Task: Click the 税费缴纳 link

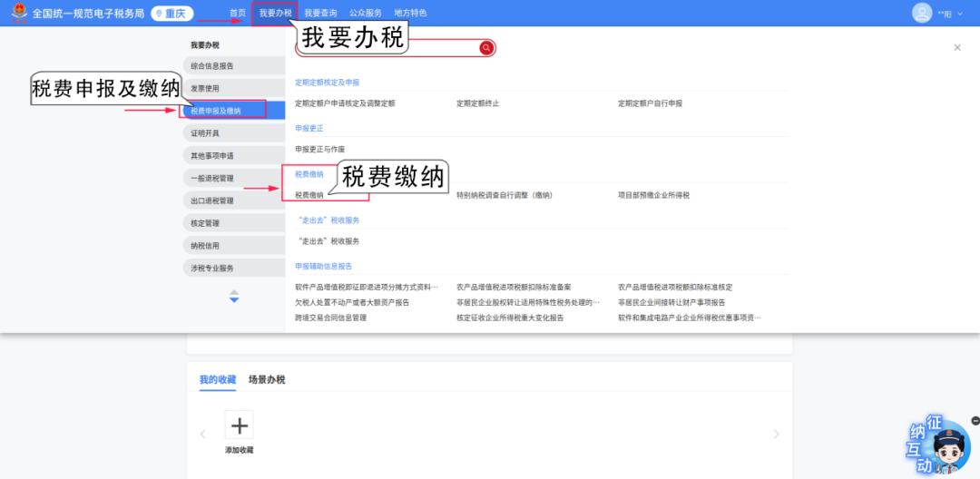Action: [309, 195]
